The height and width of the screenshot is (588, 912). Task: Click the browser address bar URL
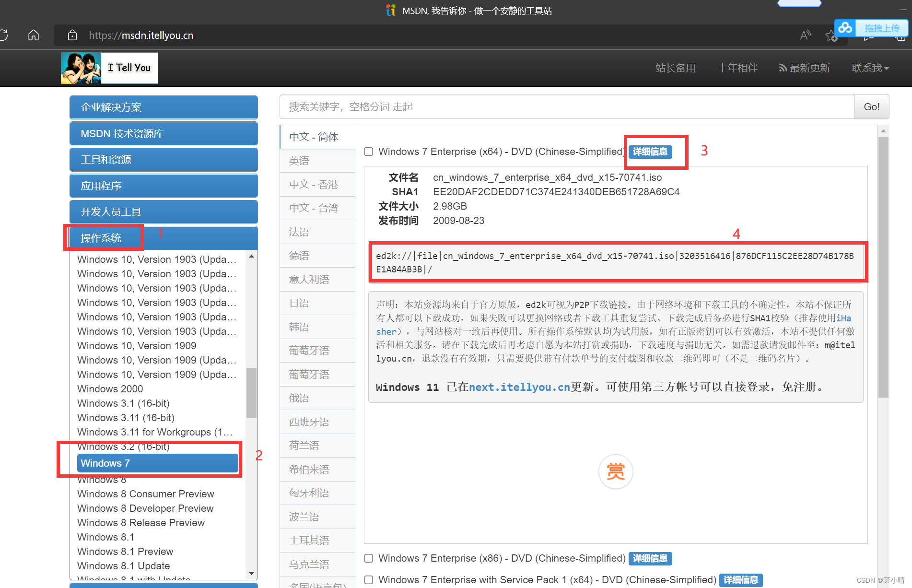tap(141, 35)
